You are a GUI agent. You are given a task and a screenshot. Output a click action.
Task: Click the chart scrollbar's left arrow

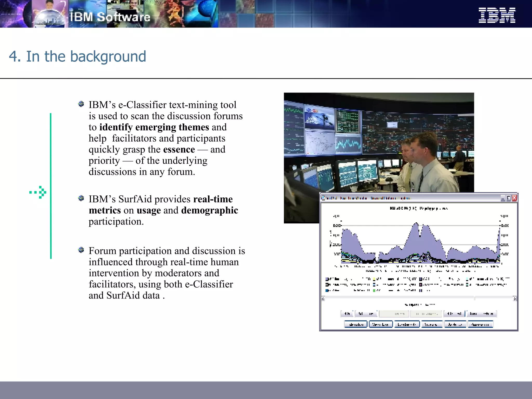click(323, 299)
